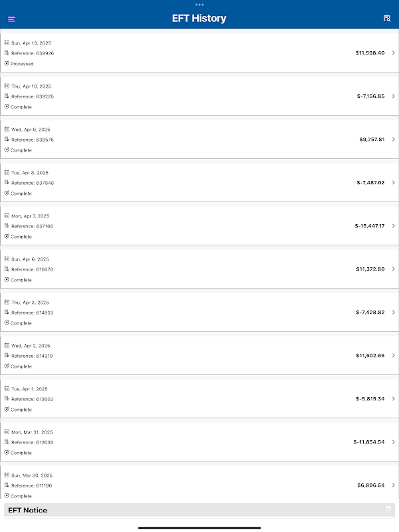Viewport: 399px width, 532px height.
Task: Tap the reference icon next to 639225
Action: pos(7,96)
